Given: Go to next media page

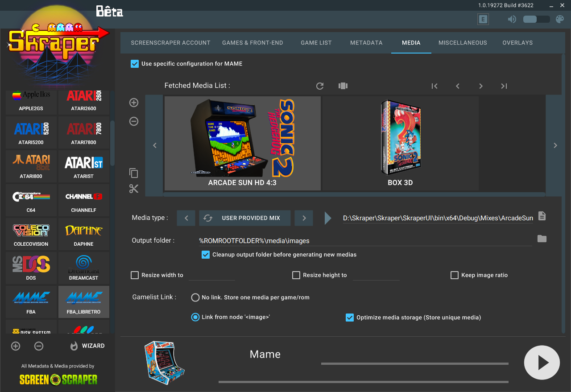Looking at the screenshot, I should coord(481,86).
